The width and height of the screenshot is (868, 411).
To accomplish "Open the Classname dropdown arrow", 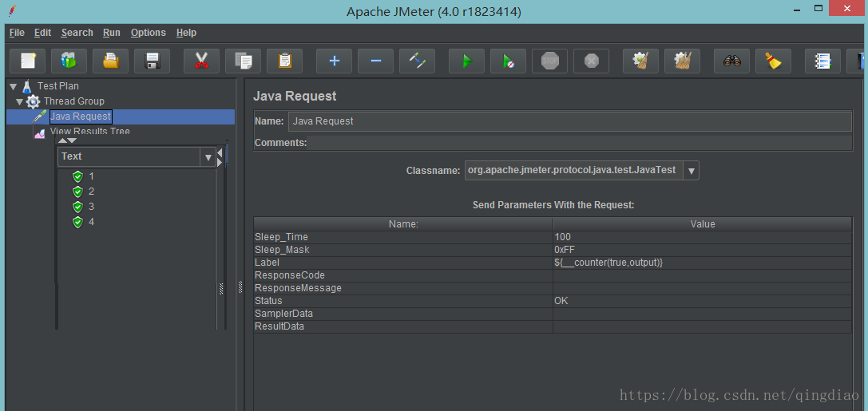I will coord(692,171).
